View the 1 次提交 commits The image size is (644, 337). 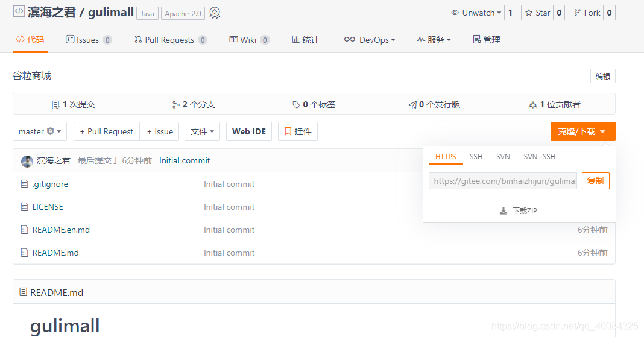pyautogui.click(x=73, y=104)
